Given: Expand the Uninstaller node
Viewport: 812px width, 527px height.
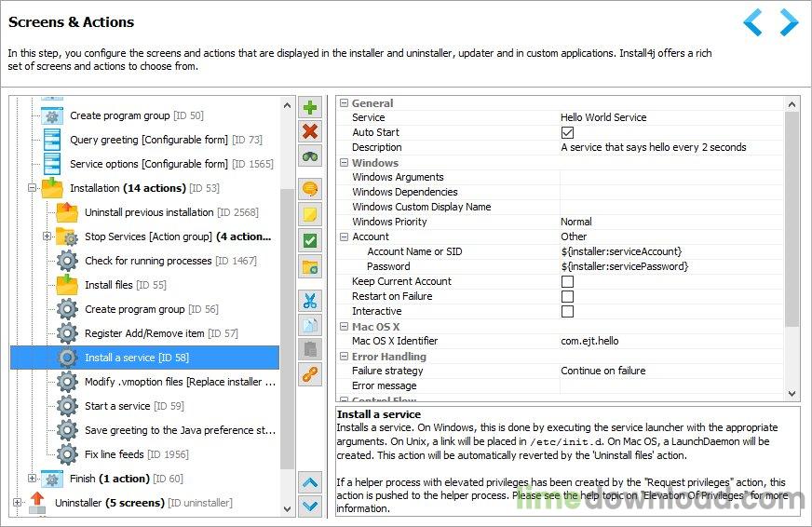Looking at the screenshot, I should (17, 502).
